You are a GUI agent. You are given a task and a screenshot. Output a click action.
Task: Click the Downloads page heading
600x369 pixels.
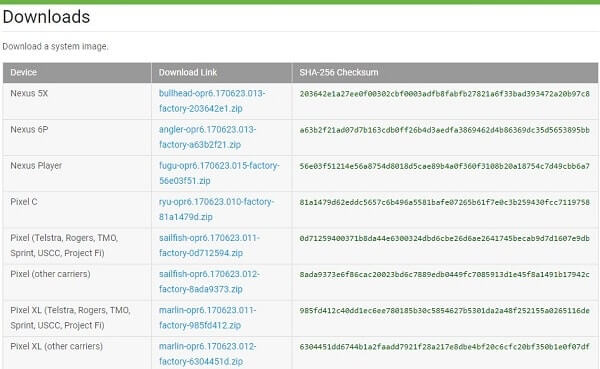point(46,17)
